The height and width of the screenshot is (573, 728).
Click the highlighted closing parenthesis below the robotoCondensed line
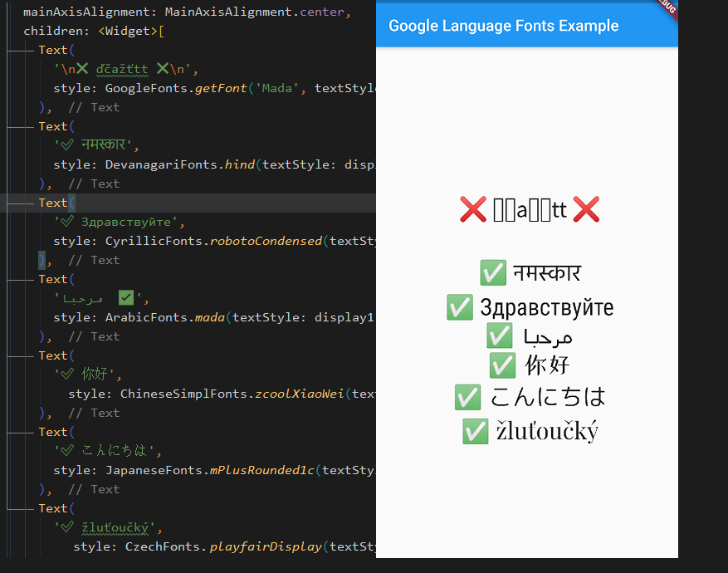coord(42,260)
